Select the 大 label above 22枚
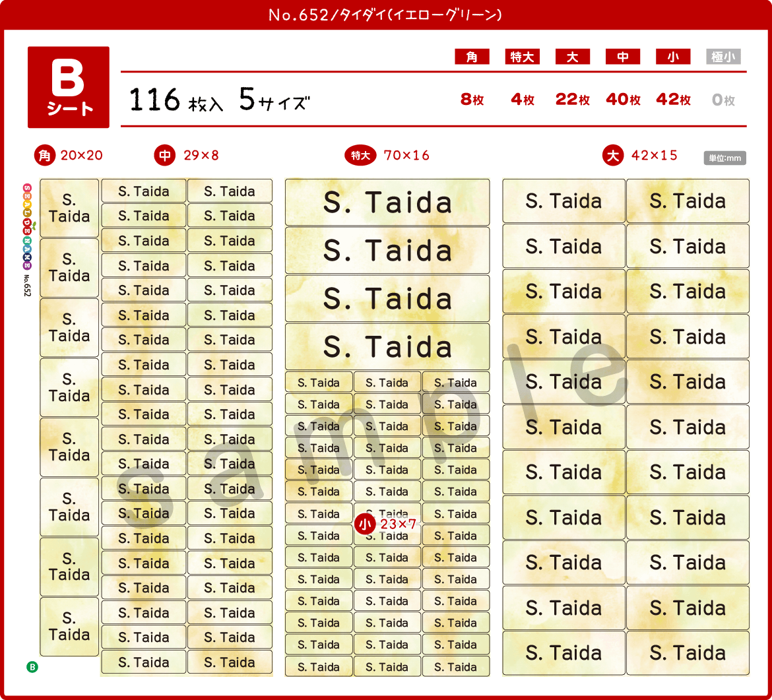The image size is (772, 700). point(573,57)
